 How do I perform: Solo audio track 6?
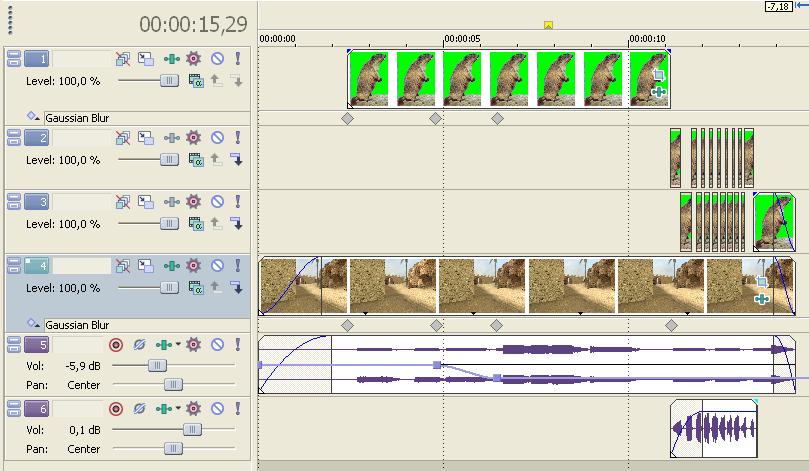tap(237, 409)
